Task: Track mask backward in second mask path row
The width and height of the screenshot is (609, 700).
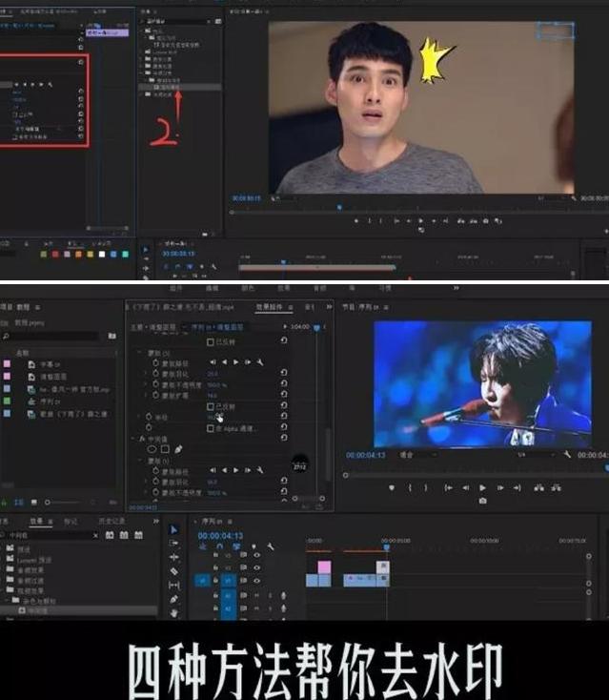Action: [224, 470]
